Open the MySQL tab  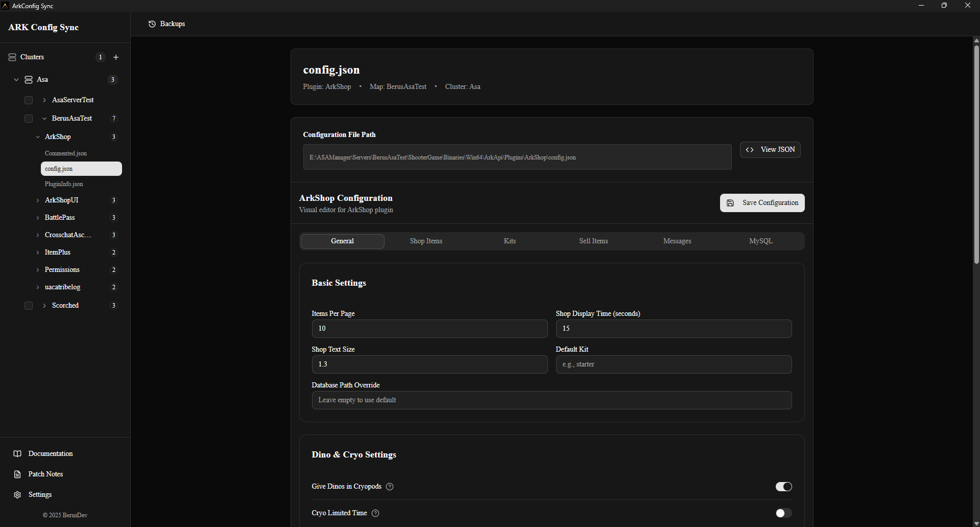pyautogui.click(x=760, y=241)
